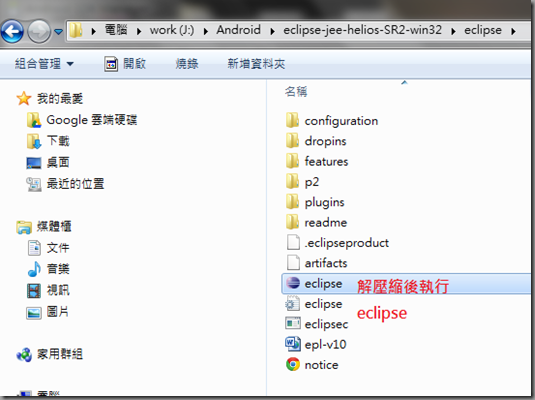Click the 音樂 music note icon
535x400 pixels.
(x=34, y=269)
